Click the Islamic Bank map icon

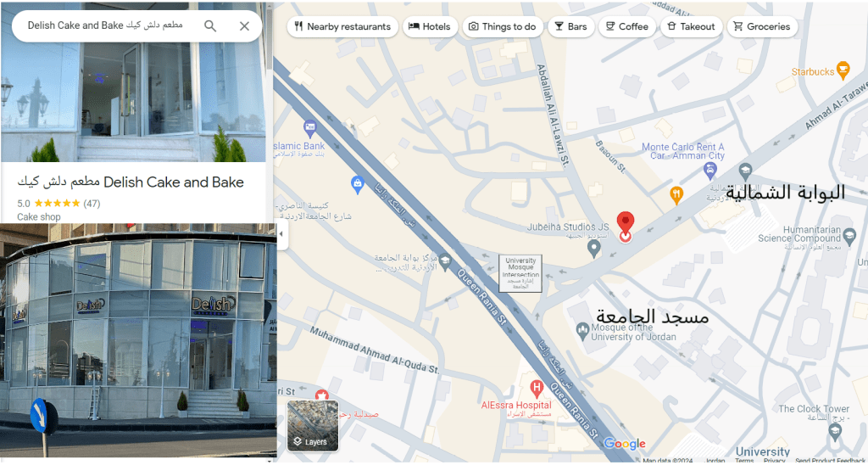coord(310,129)
